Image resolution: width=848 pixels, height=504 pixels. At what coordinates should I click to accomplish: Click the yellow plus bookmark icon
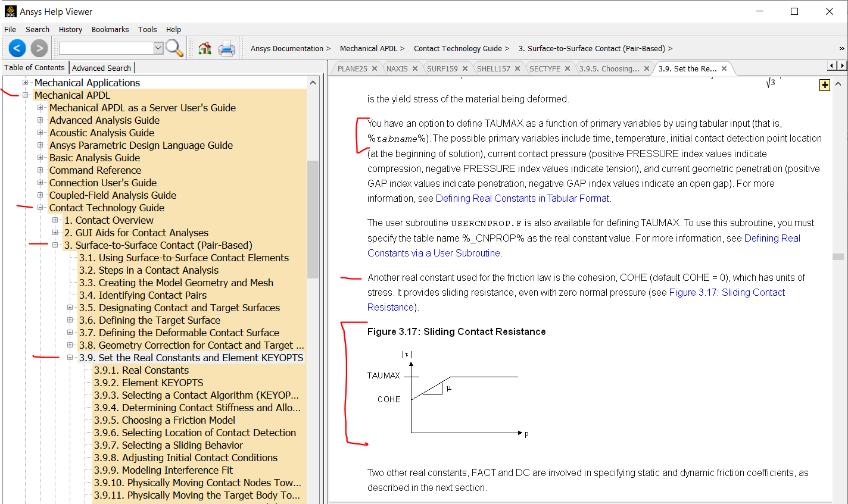coord(825,85)
